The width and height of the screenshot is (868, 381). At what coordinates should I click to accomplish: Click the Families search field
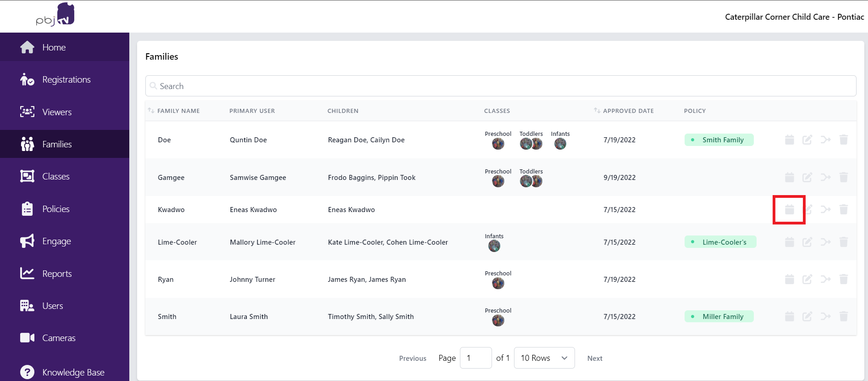coord(501,86)
